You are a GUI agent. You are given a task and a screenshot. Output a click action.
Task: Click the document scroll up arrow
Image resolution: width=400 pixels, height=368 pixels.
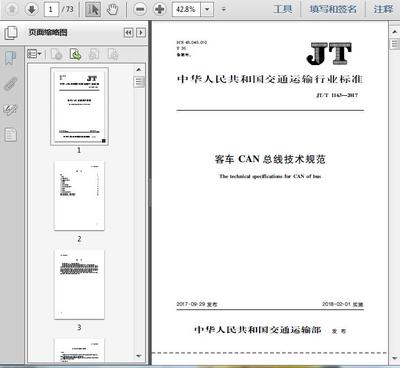pyautogui.click(x=394, y=31)
